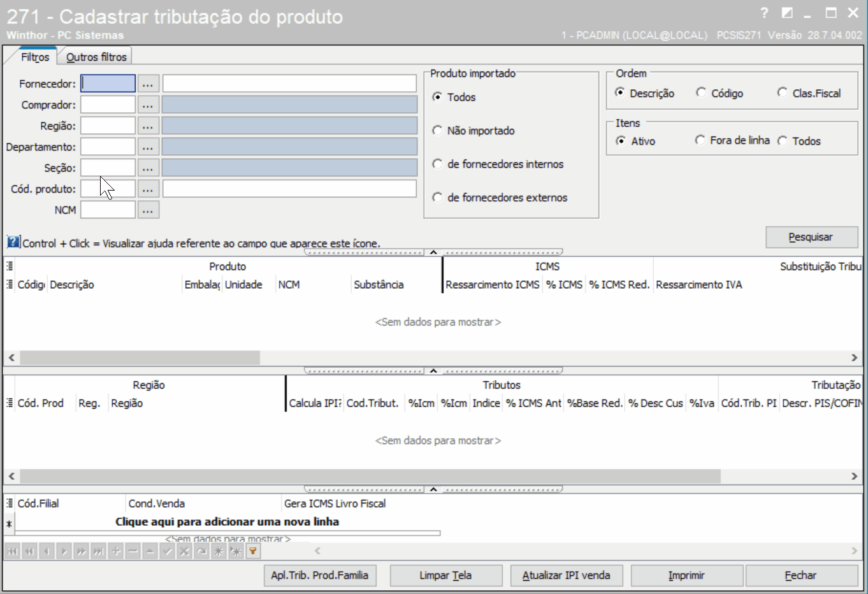
Task: Open the Departamento lookup ellipsis button
Action: [148, 147]
